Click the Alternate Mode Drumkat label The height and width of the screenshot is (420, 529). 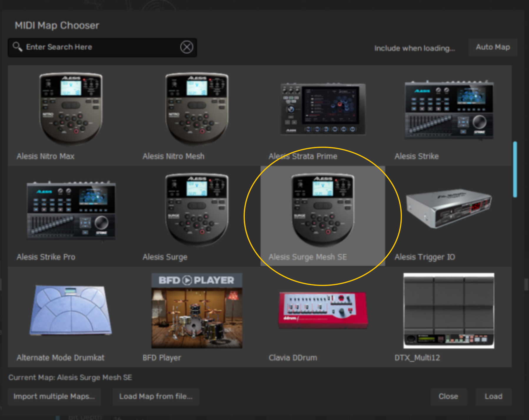[60, 358]
